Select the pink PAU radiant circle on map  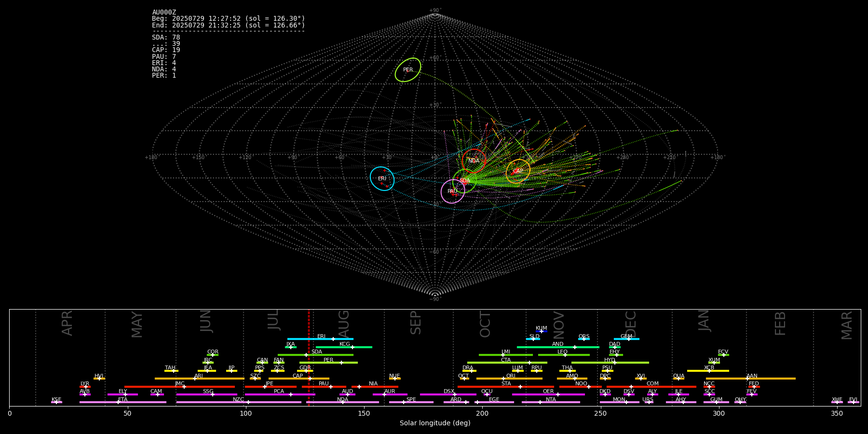point(453,191)
